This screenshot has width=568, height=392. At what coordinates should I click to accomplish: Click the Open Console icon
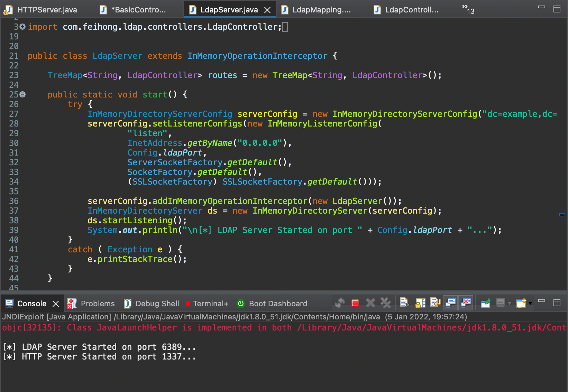521,303
